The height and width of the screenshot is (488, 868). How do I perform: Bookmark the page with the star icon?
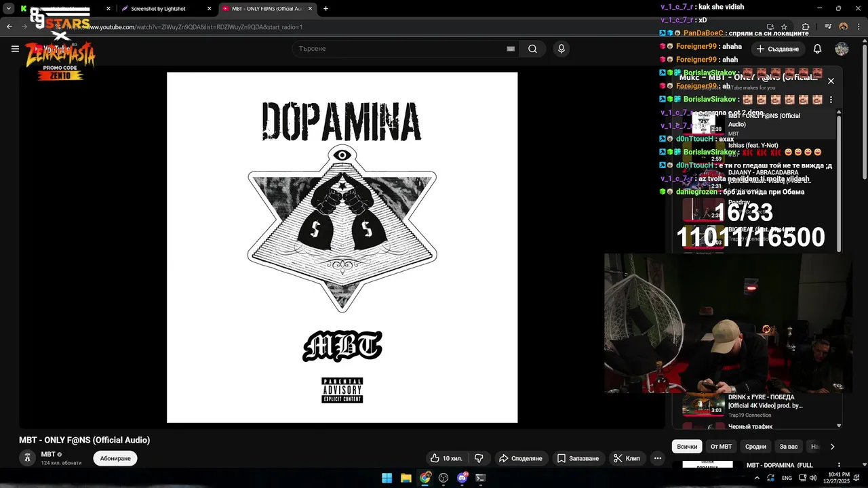(x=784, y=27)
